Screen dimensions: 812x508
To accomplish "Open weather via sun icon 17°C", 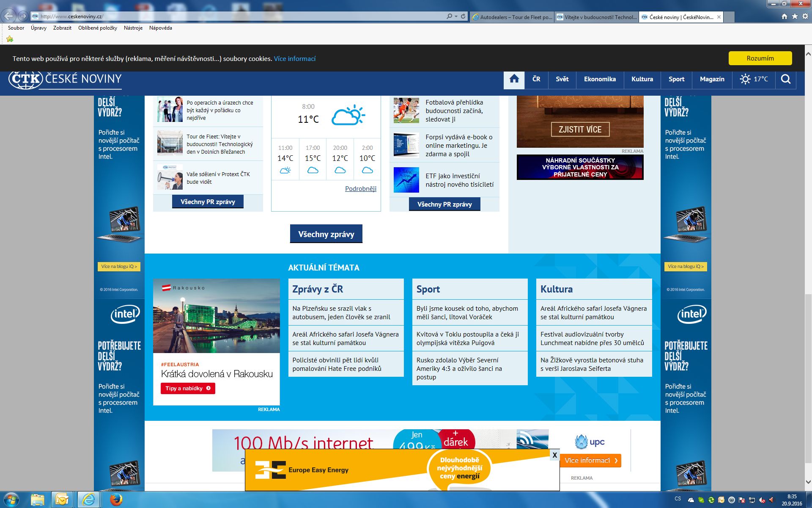I will (x=754, y=79).
